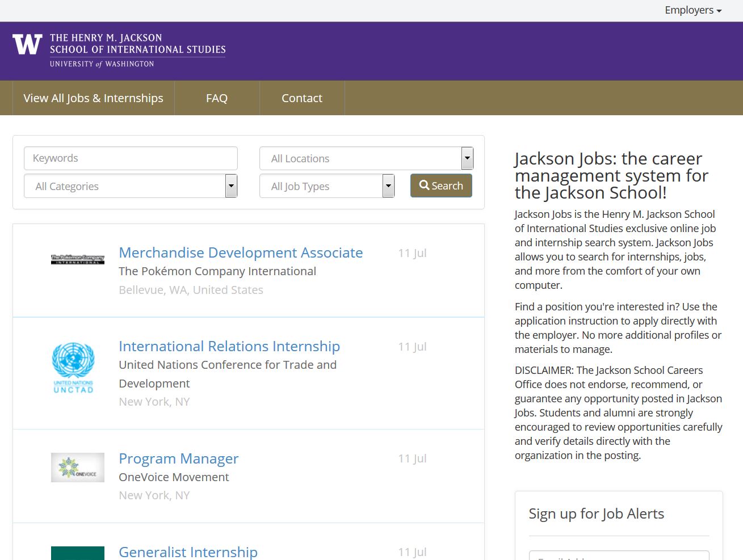Viewport: 743px width, 560px height.
Task: Open the UNCTAD United Nations logo
Action: coord(73,368)
